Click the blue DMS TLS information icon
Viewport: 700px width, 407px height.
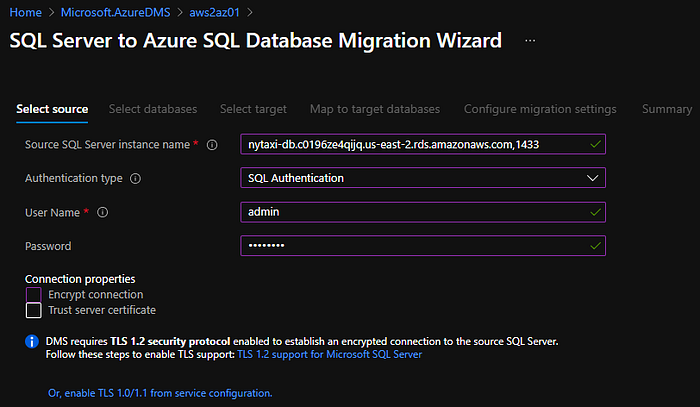click(x=31, y=342)
